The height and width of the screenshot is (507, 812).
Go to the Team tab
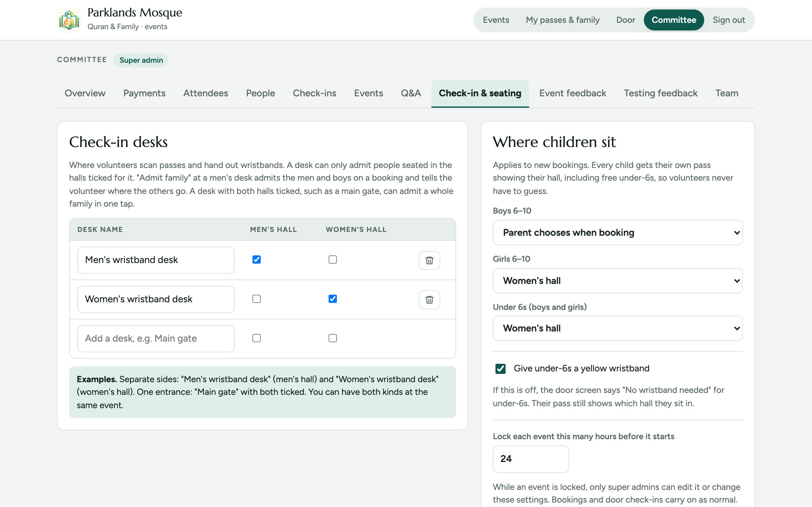pyautogui.click(x=726, y=93)
